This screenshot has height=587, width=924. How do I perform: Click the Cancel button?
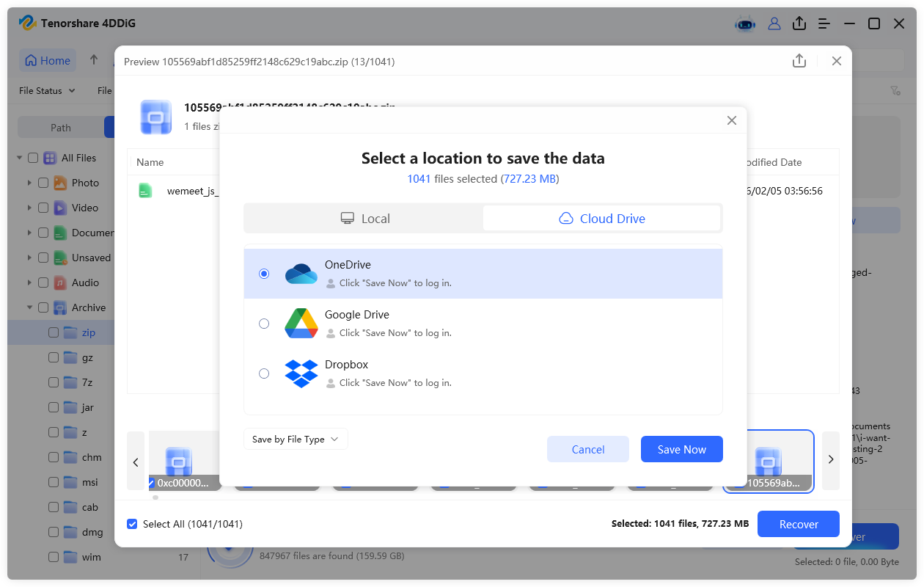(x=588, y=449)
